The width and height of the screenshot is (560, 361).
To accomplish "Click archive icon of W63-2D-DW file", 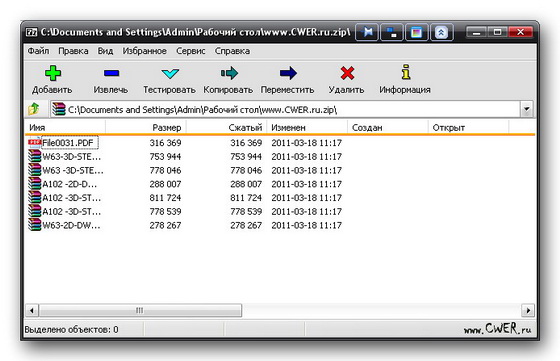I will tap(35, 225).
